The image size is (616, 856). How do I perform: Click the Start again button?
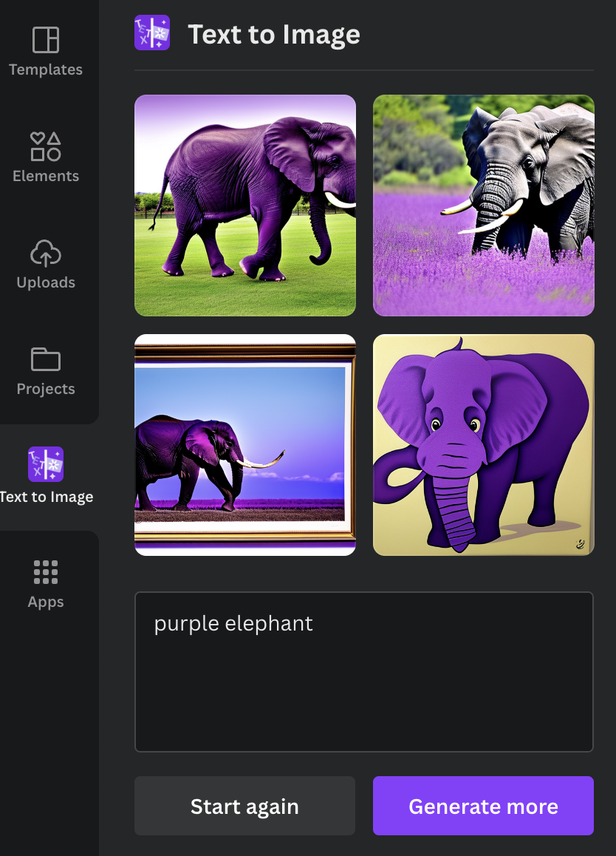pyautogui.click(x=245, y=806)
